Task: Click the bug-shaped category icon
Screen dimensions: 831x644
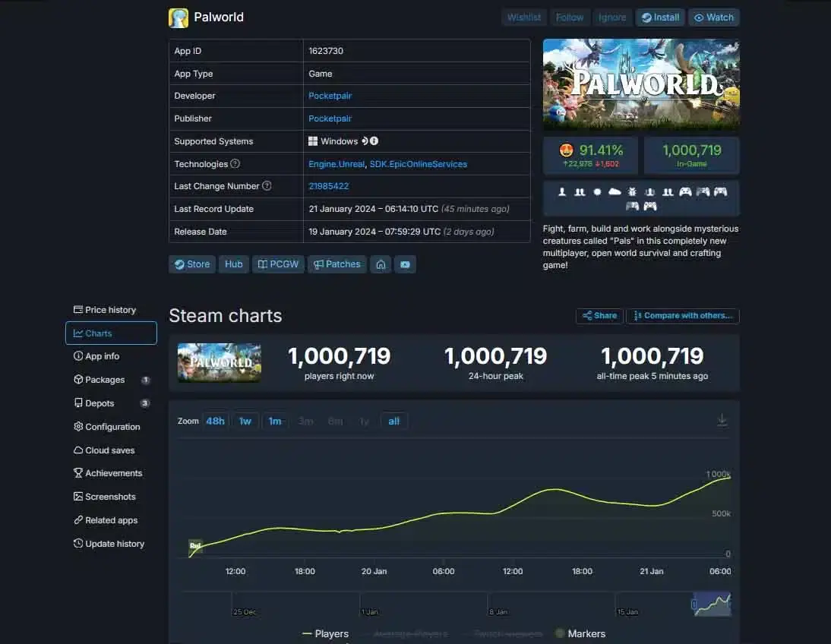Action: (x=632, y=192)
